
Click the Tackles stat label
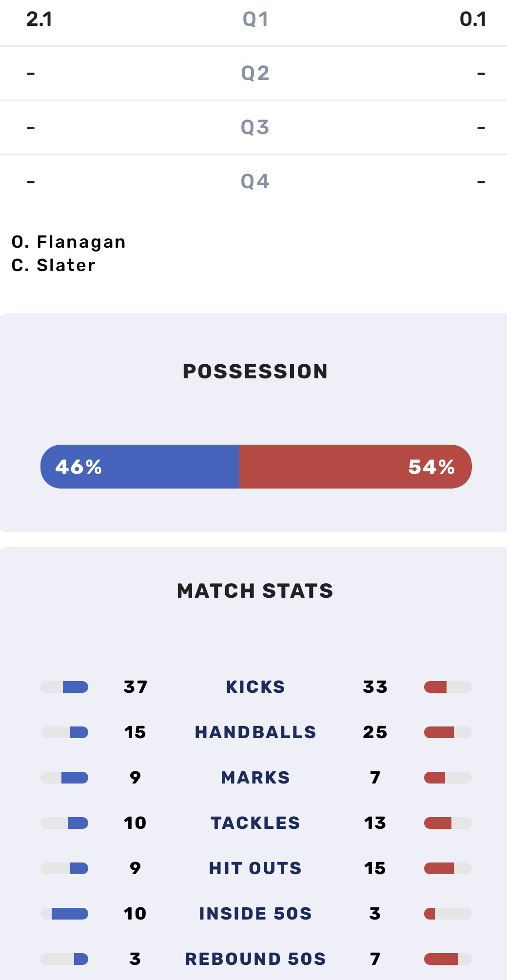pyautogui.click(x=255, y=823)
